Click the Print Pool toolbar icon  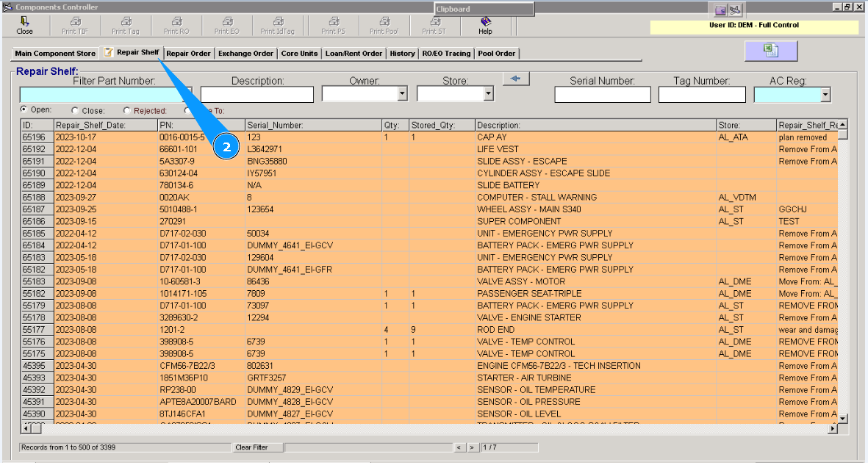(x=384, y=26)
